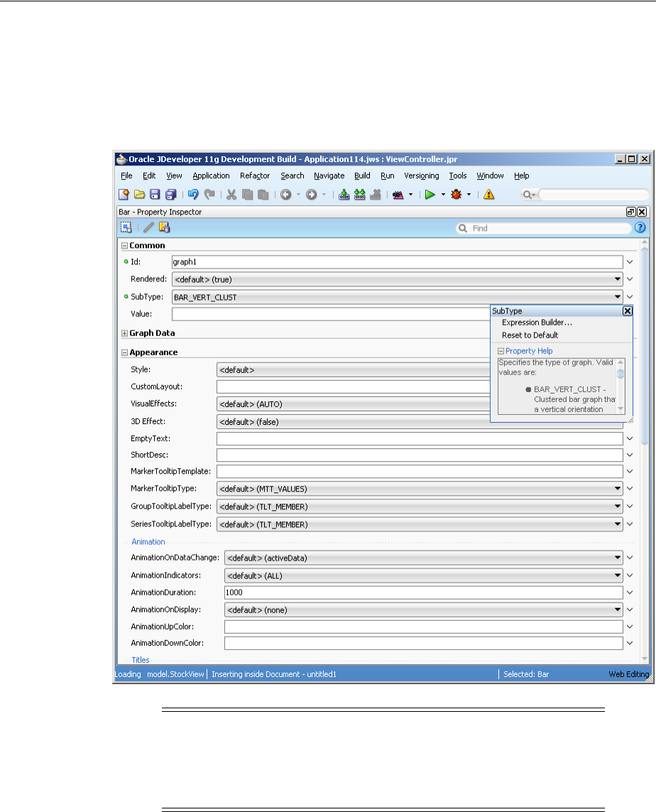Click the green Run play icon
The width and height of the screenshot is (656, 812).
click(x=430, y=194)
